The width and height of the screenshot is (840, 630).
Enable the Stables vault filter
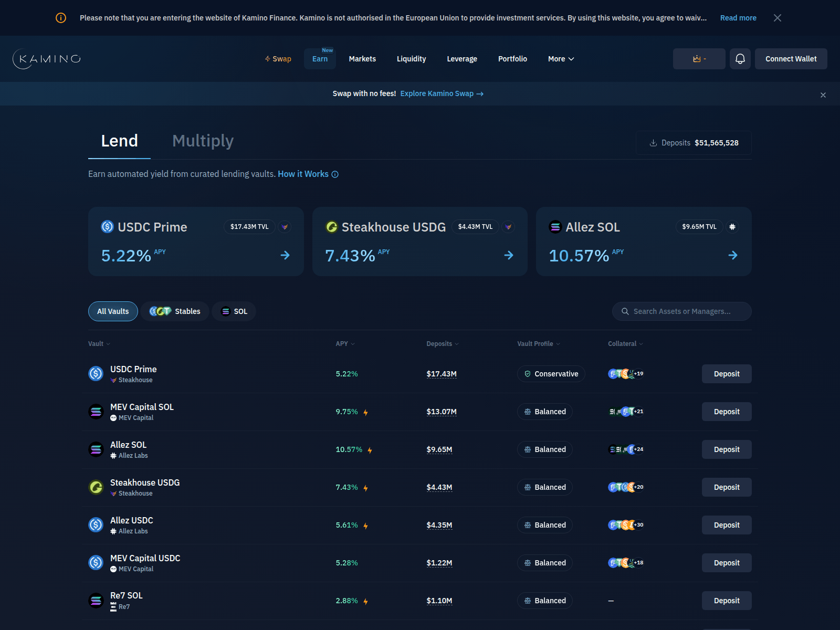point(175,311)
